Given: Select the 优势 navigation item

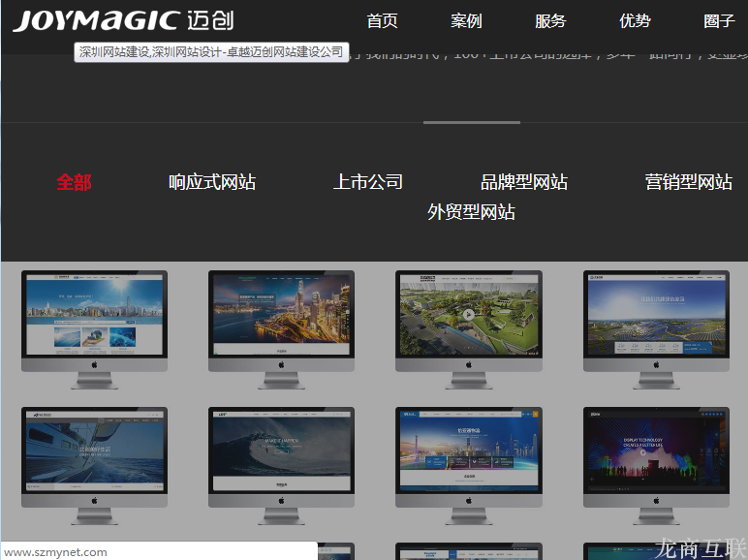Looking at the screenshot, I should tap(635, 20).
